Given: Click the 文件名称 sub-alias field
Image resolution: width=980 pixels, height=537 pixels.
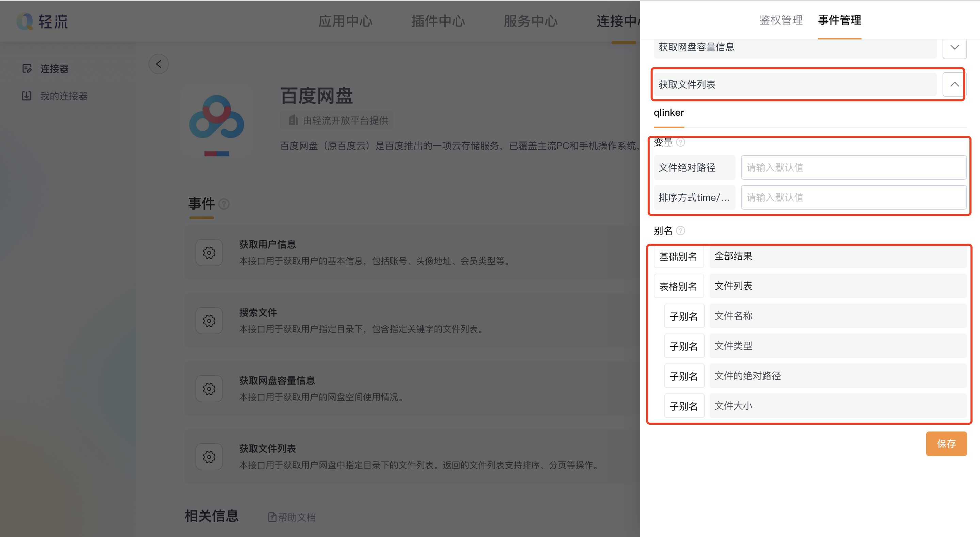Looking at the screenshot, I should pos(838,316).
